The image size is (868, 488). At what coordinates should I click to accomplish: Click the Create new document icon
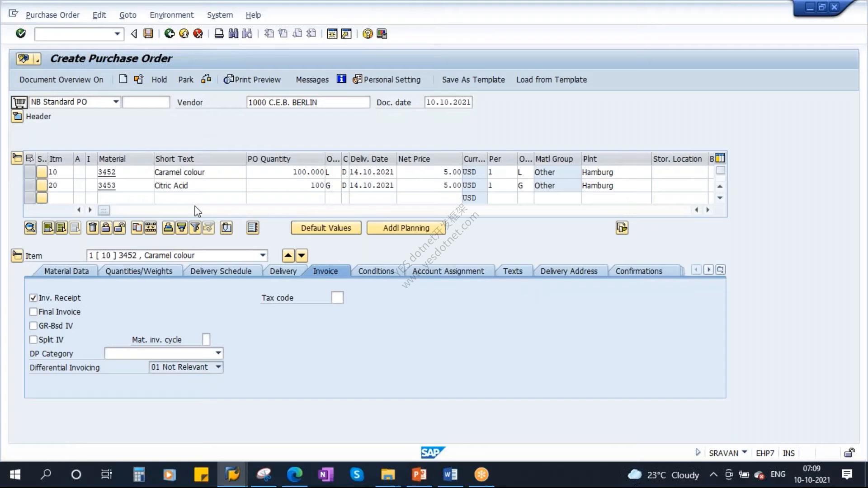(x=123, y=79)
